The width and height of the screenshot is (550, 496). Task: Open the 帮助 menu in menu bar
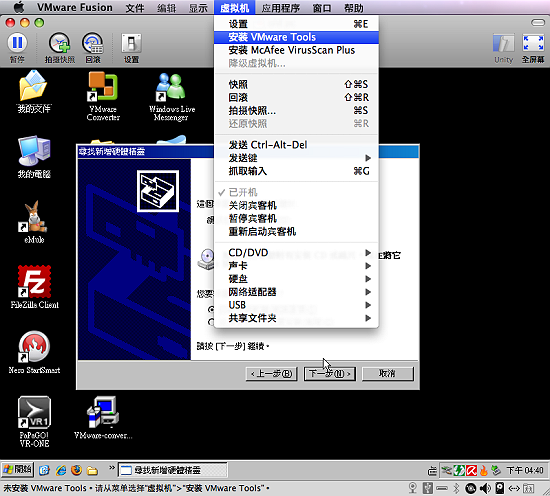(x=354, y=7)
